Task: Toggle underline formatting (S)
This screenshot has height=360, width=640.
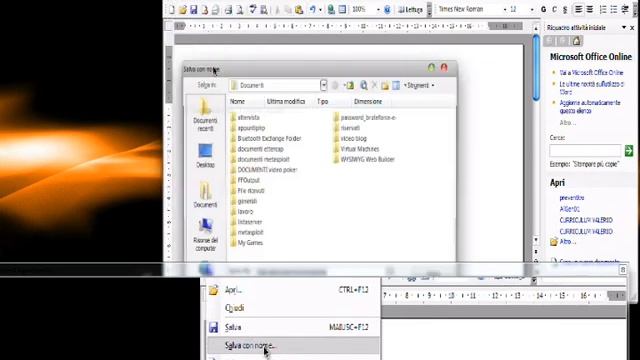Action: point(565,9)
